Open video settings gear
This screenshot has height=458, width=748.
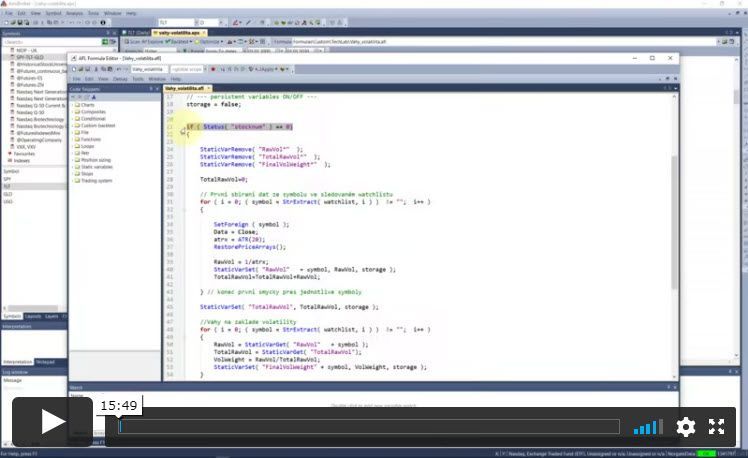coord(685,427)
